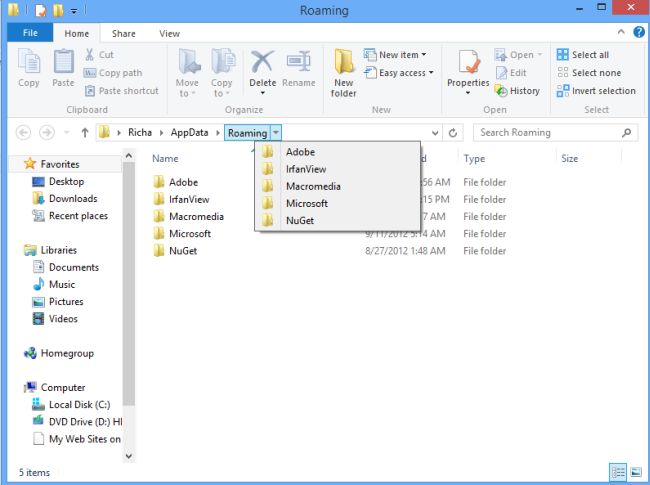Open the recent locations dropdown arrow

point(67,133)
